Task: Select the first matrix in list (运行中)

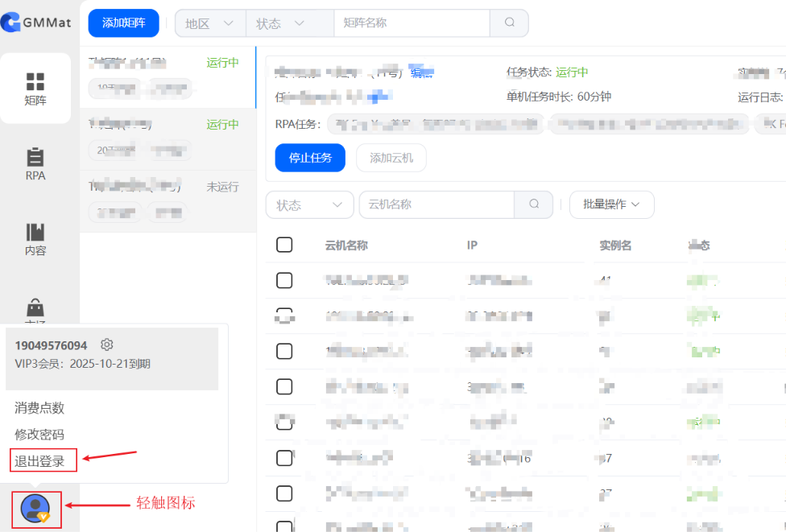Action: click(x=168, y=77)
